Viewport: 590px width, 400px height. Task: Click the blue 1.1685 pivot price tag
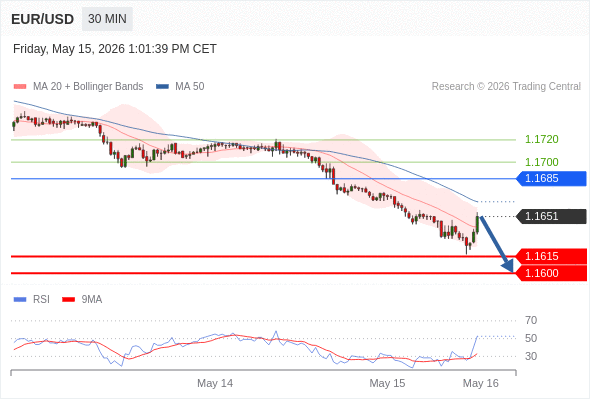click(551, 178)
